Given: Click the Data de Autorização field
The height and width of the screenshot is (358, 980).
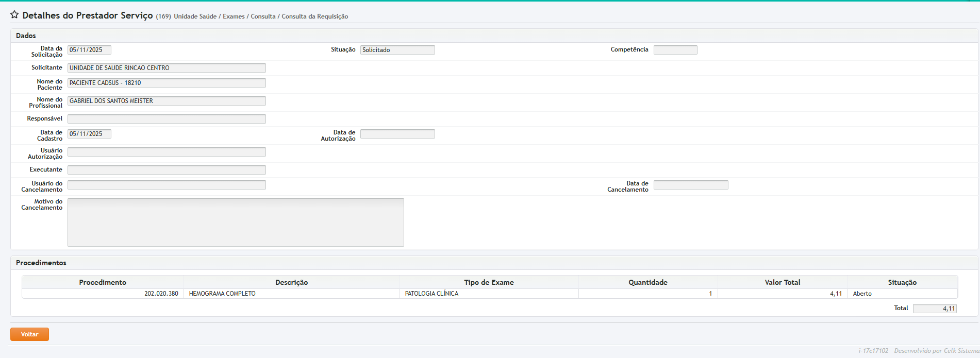Looking at the screenshot, I should click(397, 134).
